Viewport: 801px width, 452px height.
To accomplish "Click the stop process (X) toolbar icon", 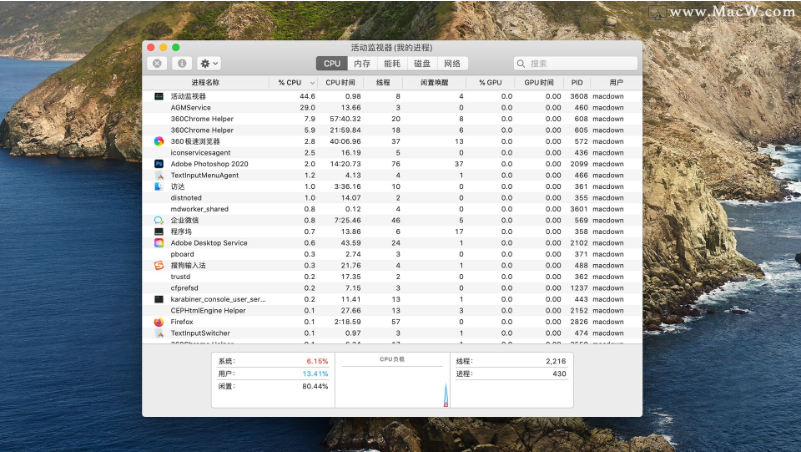I will pyautogui.click(x=157, y=63).
